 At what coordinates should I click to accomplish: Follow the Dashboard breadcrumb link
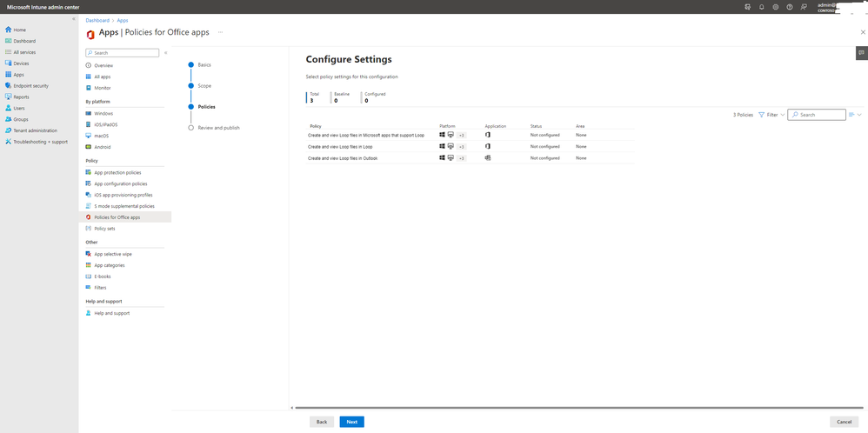coord(97,21)
